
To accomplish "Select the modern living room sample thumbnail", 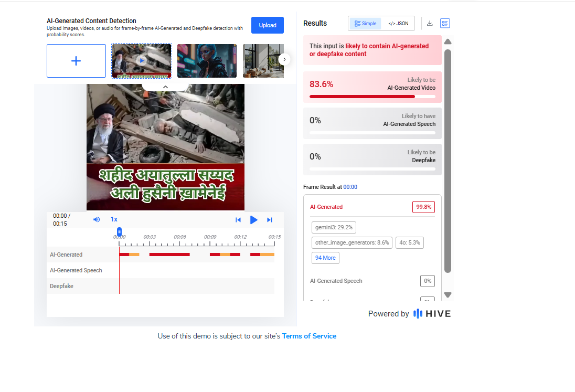I will coord(263,61).
